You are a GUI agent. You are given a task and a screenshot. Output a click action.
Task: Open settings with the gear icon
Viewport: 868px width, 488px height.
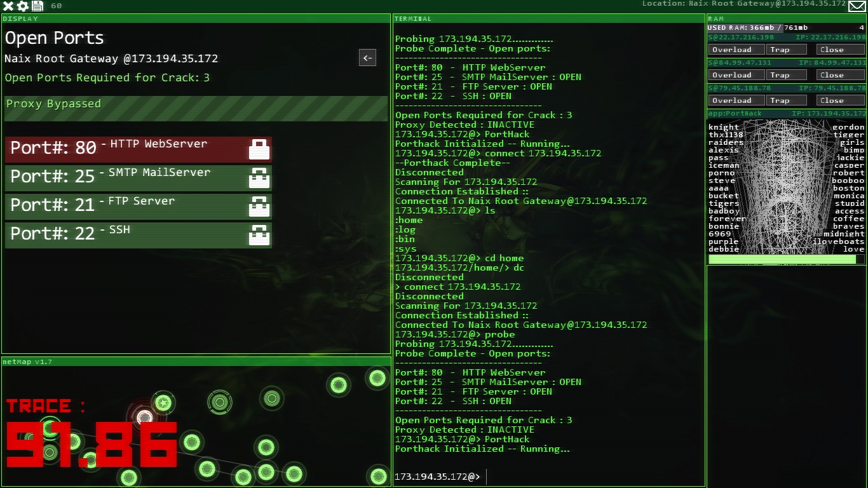tap(23, 6)
